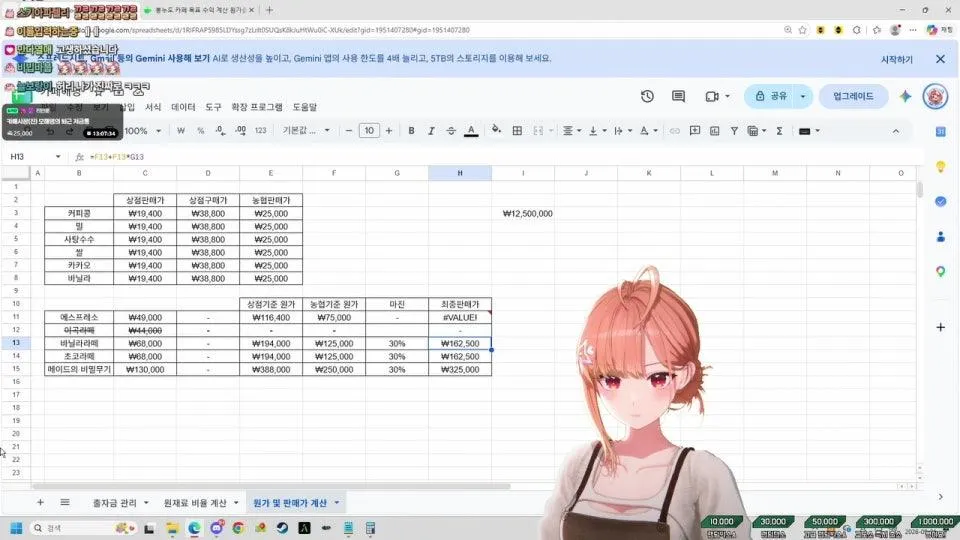Click the 공유 share button
This screenshot has width=960, height=540.
pos(771,96)
